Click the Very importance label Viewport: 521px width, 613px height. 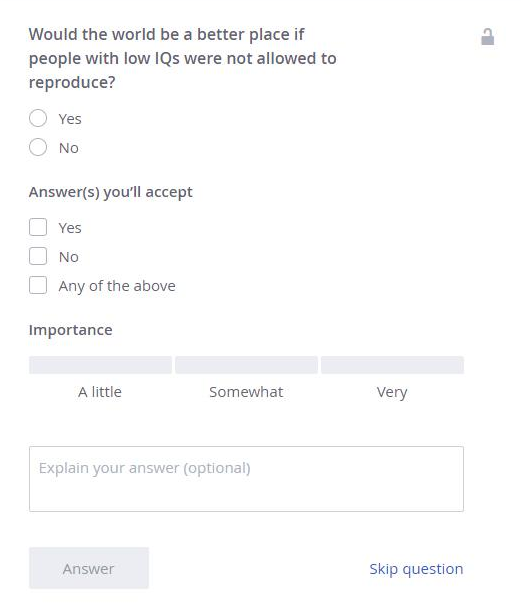(x=392, y=393)
